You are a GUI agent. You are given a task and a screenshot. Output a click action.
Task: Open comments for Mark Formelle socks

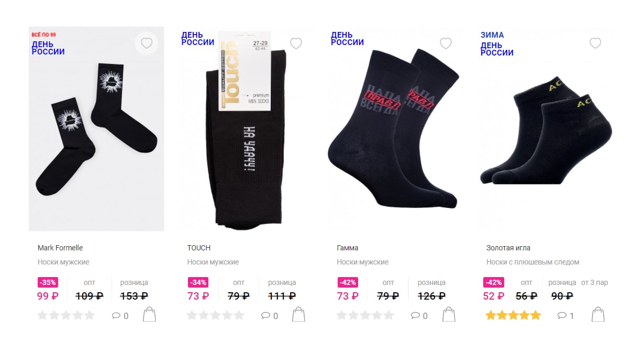click(120, 316)
